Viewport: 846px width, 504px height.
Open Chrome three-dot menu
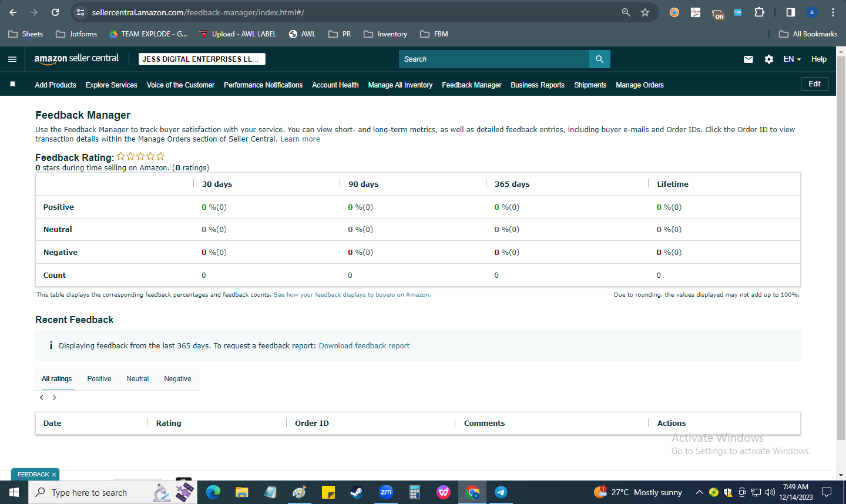pos(833,12)
